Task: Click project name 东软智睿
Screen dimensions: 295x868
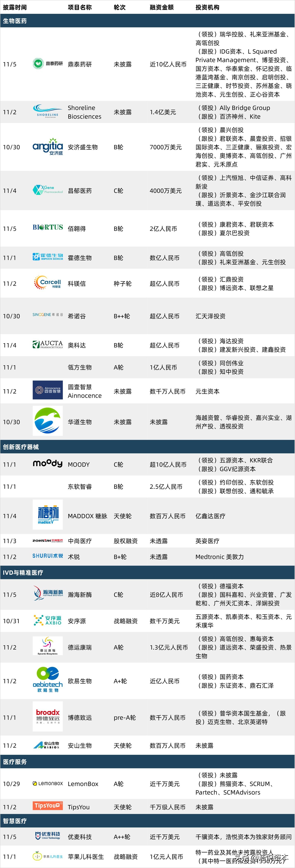Action: tap(80, 486)
